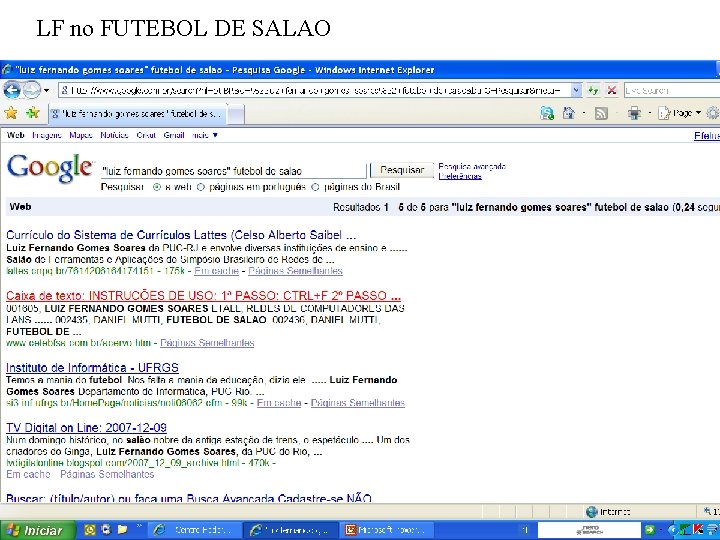Click the Messenger people icon in command bar
Screen dimensions: 720x540
(x=547, y=113)
